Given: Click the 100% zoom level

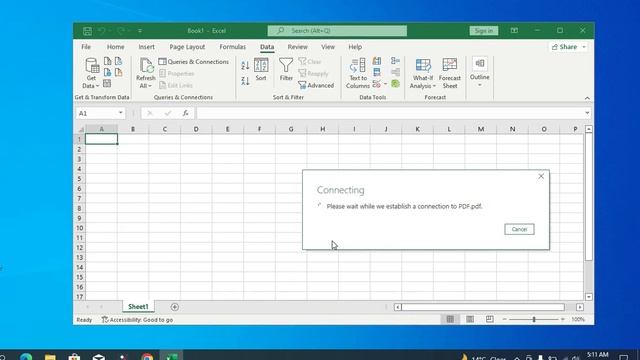Looking at the screenshot, I should pos(578,319).
